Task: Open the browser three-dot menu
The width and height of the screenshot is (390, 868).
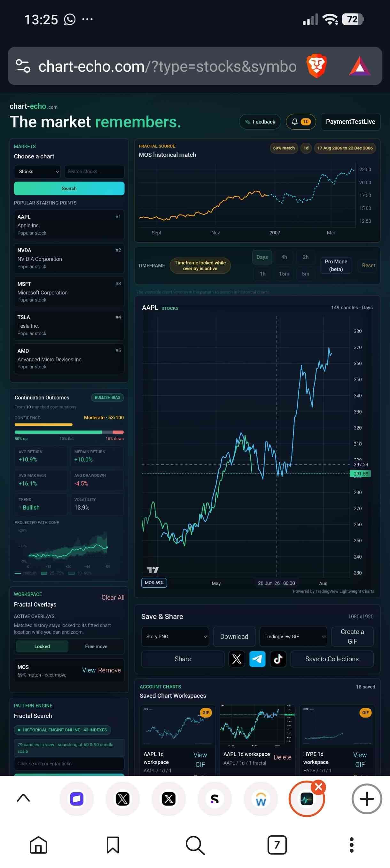Action: (x=352, y=845)
